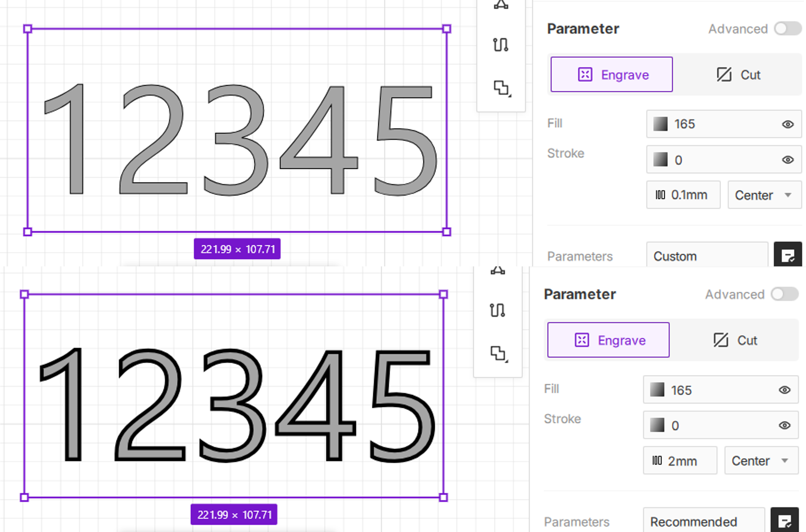Click stroke width icon beside 0.1mm
Viewport: 806px width, 532px height.
[x=660, y=195]
